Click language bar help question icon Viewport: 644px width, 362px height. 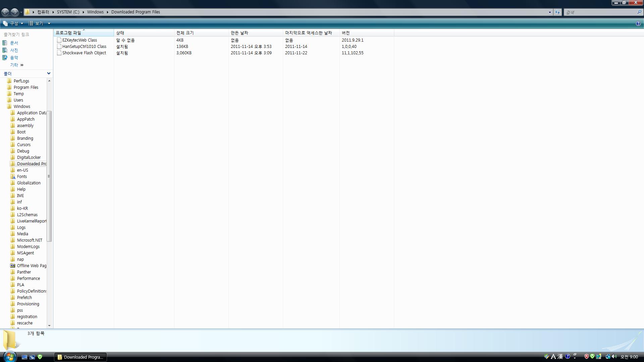click(568, 357)
